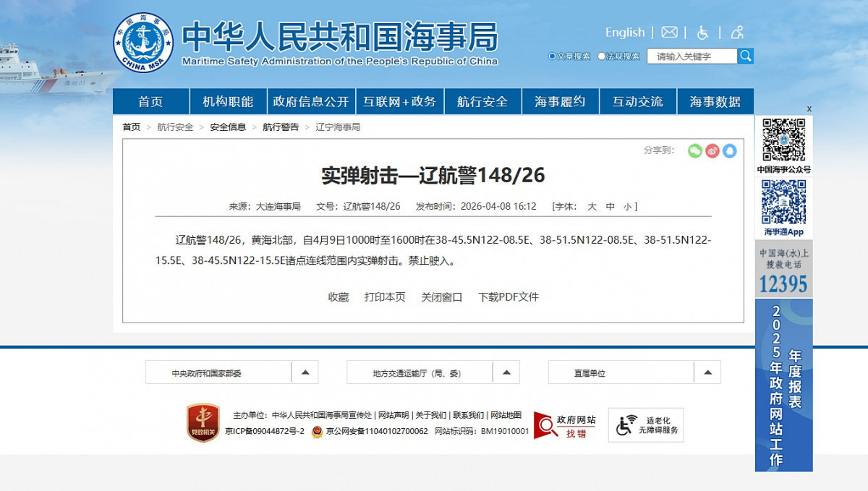This screenshot has height=491, width=868.
Task: Open the mail contact icon in header
Action: click(669, 32)
